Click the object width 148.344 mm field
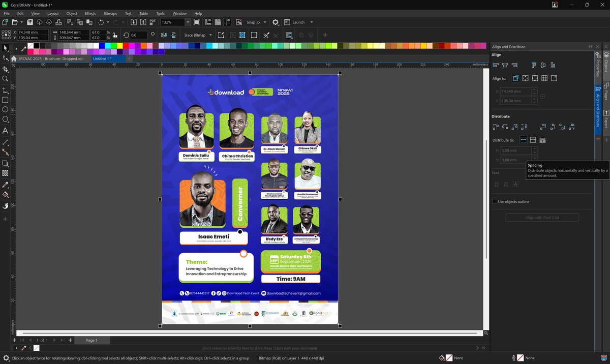Viewport: 610px width, 364px height. click(x=73, y=32)
